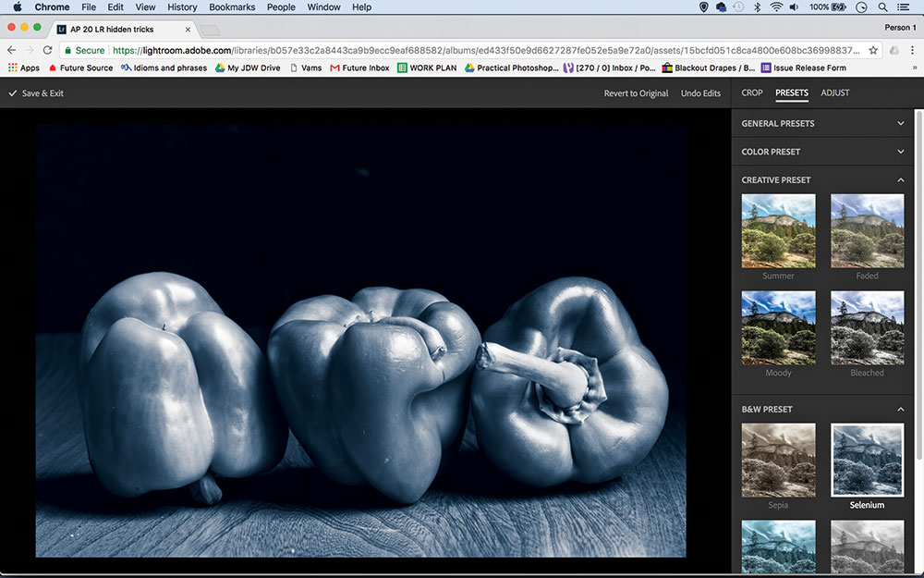This screenshot has width=924, height=578.
Task: Open Spotlight search magnifier icon
Action: pyautogui.click(x=882, y=7)
